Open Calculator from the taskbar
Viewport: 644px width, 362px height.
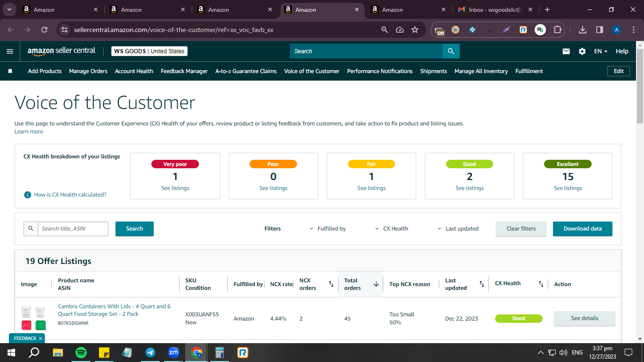(220, 353)
